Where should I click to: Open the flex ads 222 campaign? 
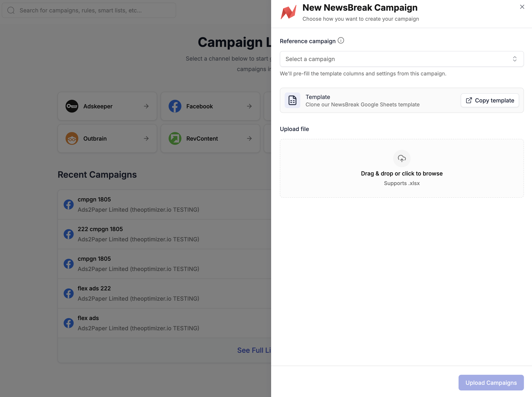(x=165, y=293)
